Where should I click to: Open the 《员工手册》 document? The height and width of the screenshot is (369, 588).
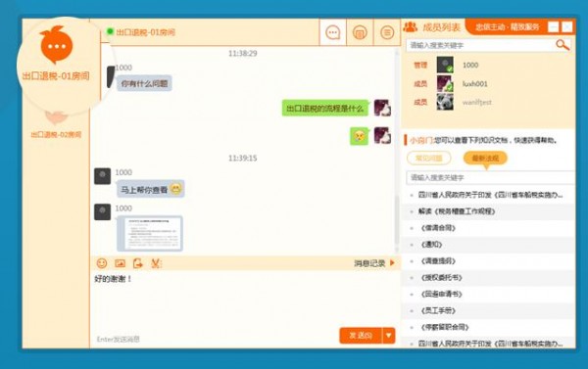pos(438,310)
